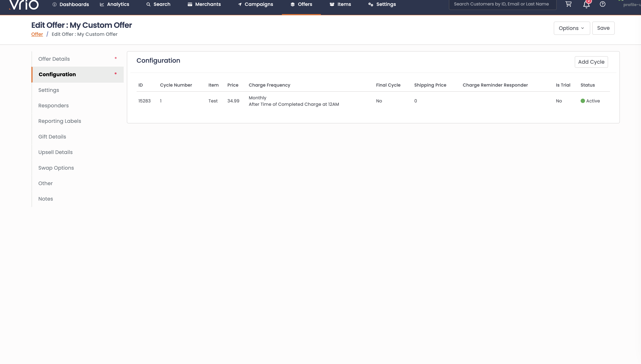Click the item cell Test
The height and width of the screenshot is (364, 641).
(213, 101)
